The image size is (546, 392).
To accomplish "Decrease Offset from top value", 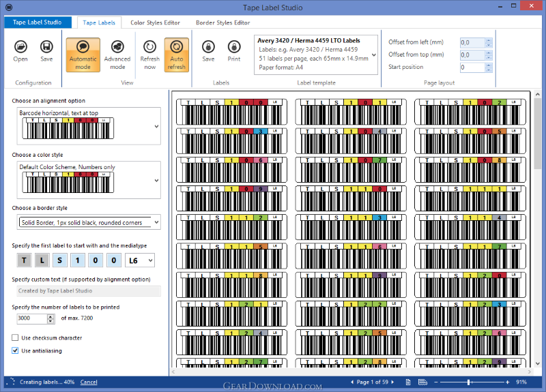I will [x=489, y=57].
